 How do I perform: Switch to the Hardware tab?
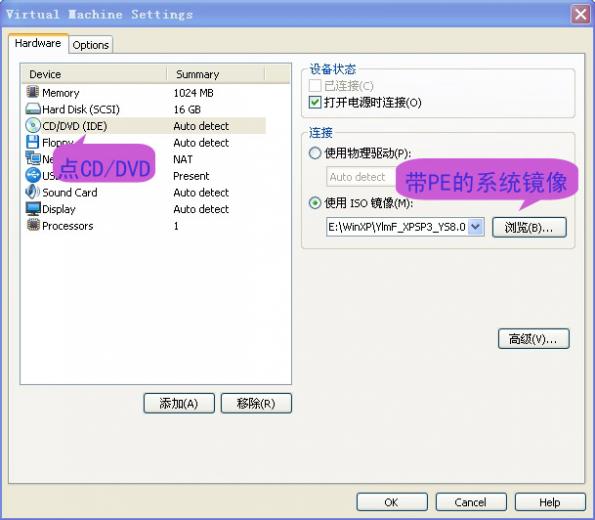pos(38,43)
